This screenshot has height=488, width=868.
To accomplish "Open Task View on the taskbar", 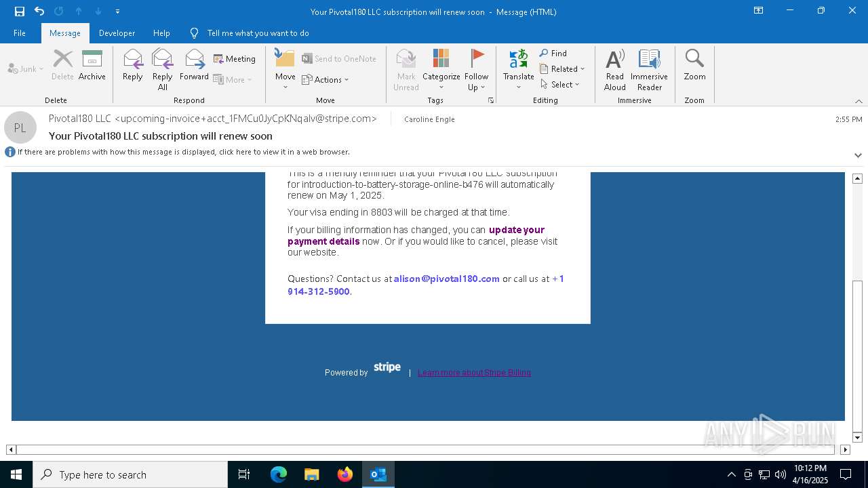I will [244, 474].
